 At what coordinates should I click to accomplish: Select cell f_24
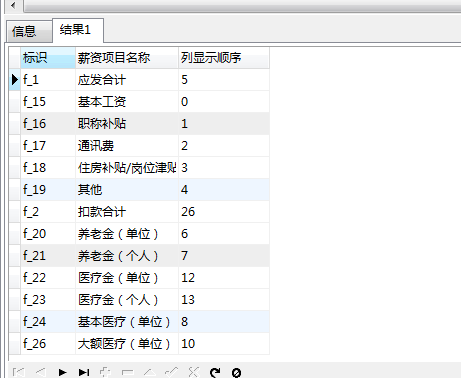tap(48, 322)
